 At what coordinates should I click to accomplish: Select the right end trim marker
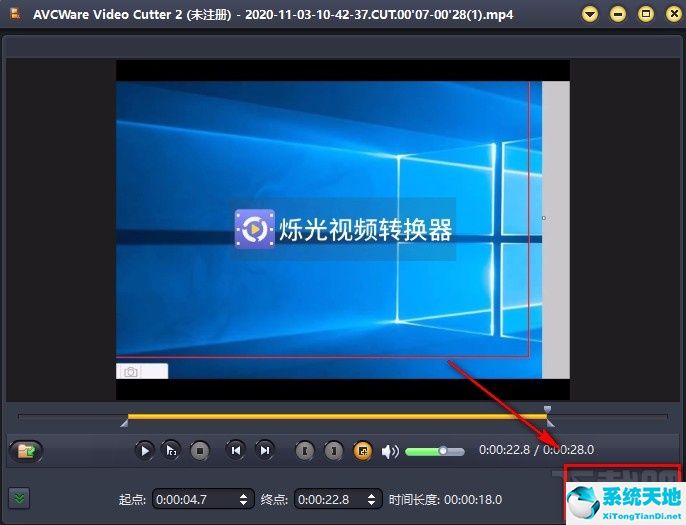(x=550, y=423)
